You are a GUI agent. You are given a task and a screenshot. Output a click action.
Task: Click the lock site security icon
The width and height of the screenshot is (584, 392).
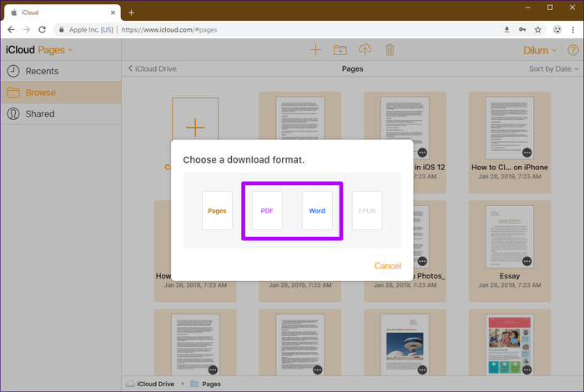(62, 30)
